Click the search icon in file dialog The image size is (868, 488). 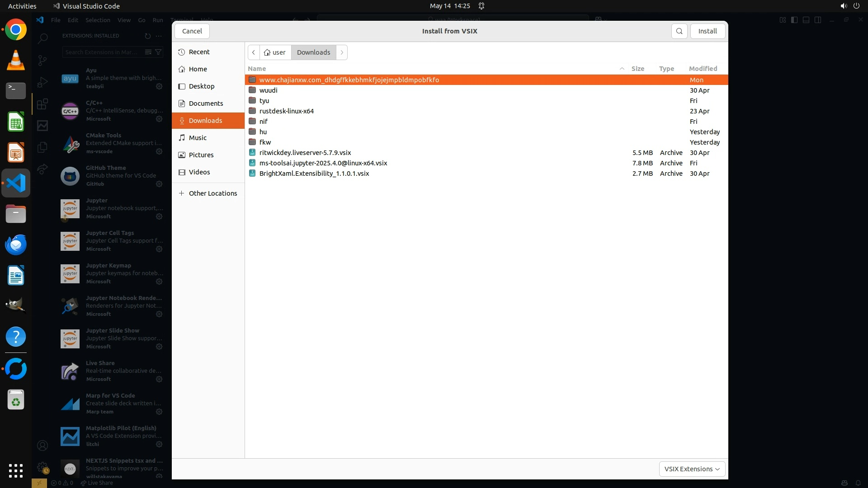point(679,31)
